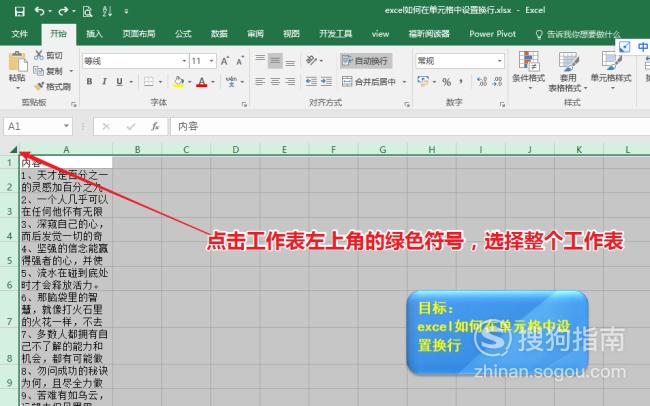The height and width of the screenshot is (406, 650).
Task: Click the text orientation icon
Action: (312, 61)
